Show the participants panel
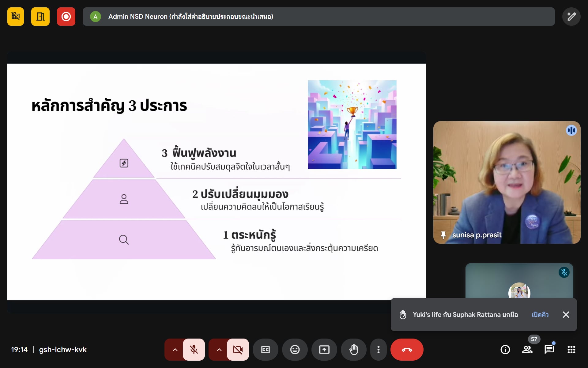 click(527, 350)
